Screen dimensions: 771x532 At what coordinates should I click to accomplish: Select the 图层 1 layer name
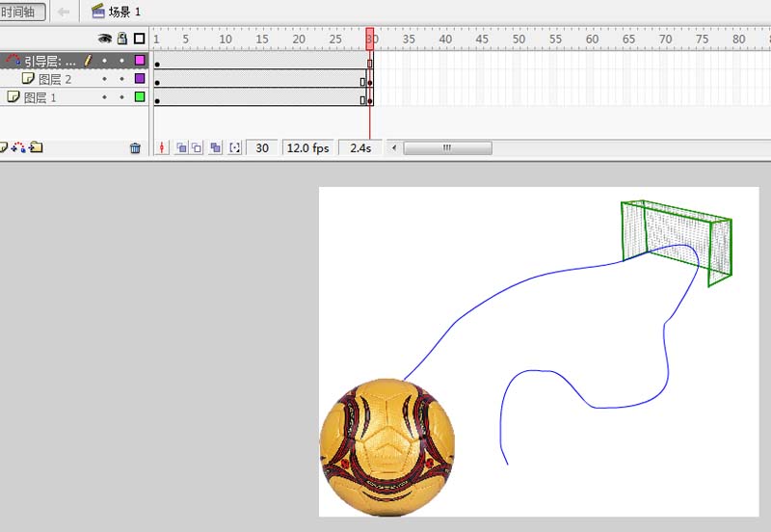tap(40, 98)
